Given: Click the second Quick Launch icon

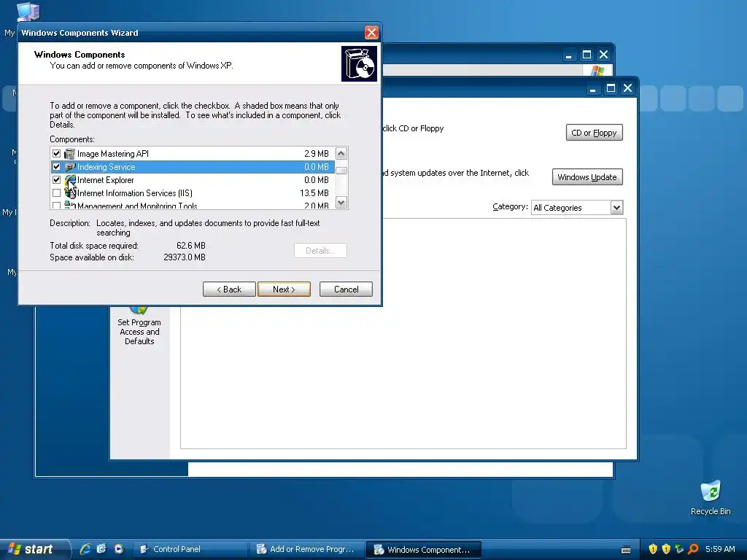Looking at the screenshot, I should [101, 549].
